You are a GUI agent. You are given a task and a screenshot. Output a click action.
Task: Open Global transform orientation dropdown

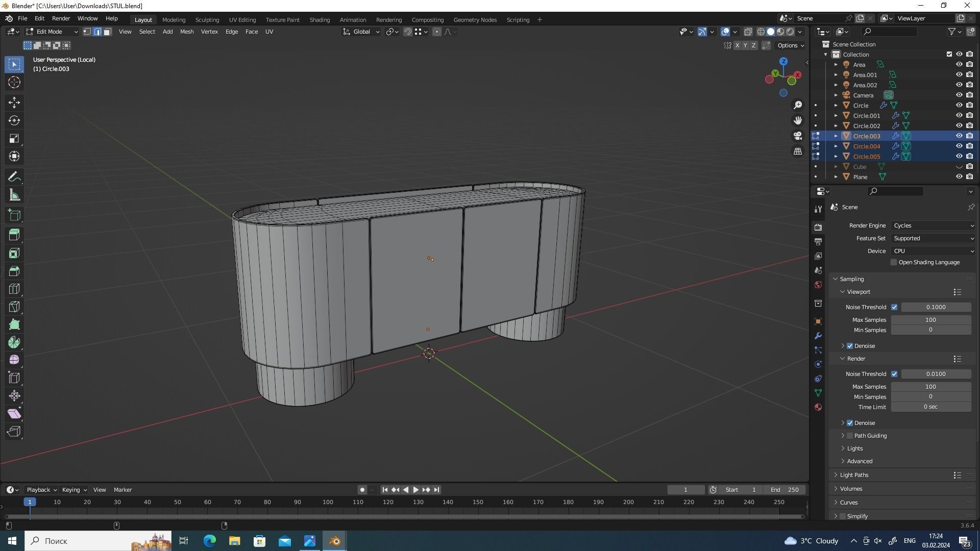[x=361, y=32]
